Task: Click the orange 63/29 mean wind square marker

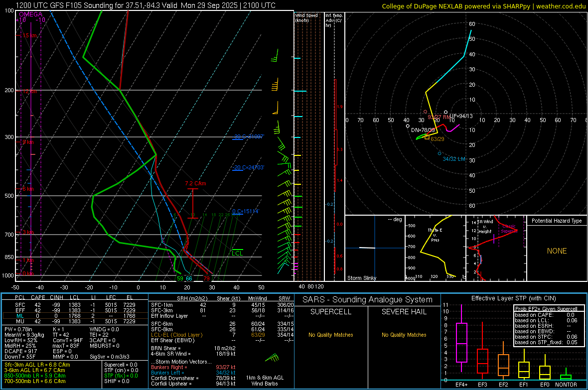Action: point(427,137)
